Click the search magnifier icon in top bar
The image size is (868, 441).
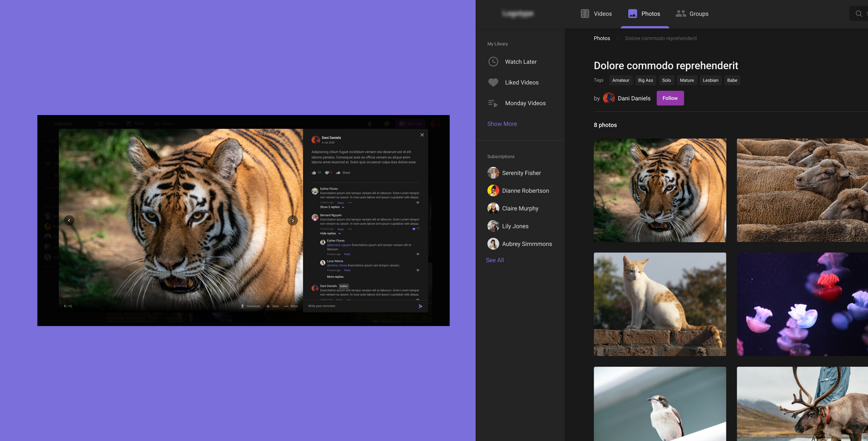point(859,14)
